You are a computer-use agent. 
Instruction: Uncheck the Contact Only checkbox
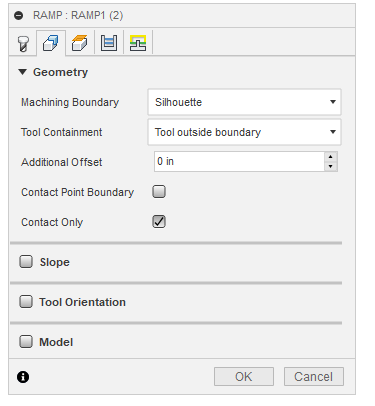159,222
